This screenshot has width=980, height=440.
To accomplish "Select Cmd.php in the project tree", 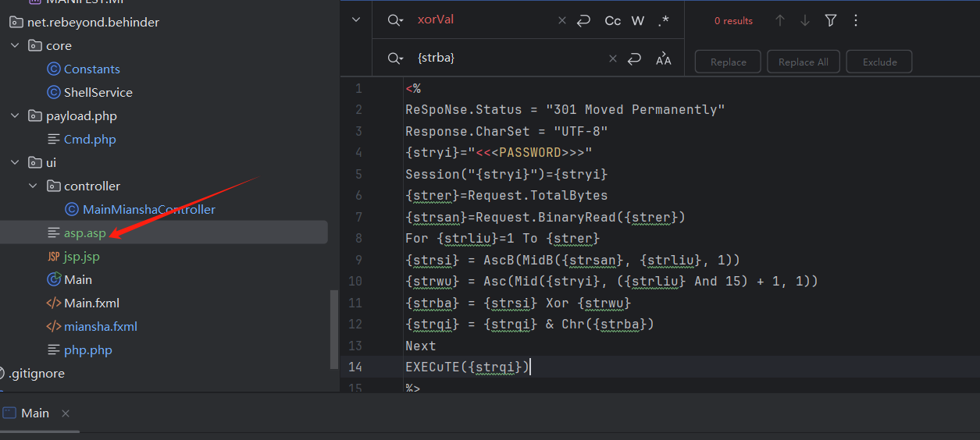I will (90, 139).
